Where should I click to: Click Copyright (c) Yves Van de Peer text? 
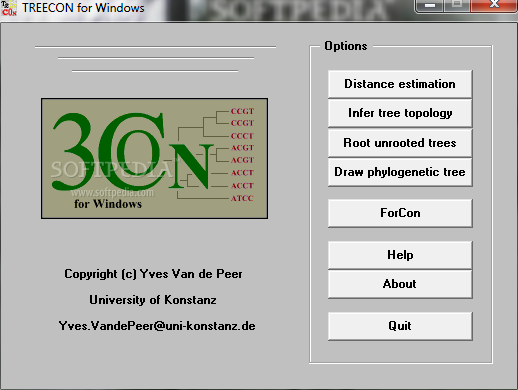click(x=153, y=274)
